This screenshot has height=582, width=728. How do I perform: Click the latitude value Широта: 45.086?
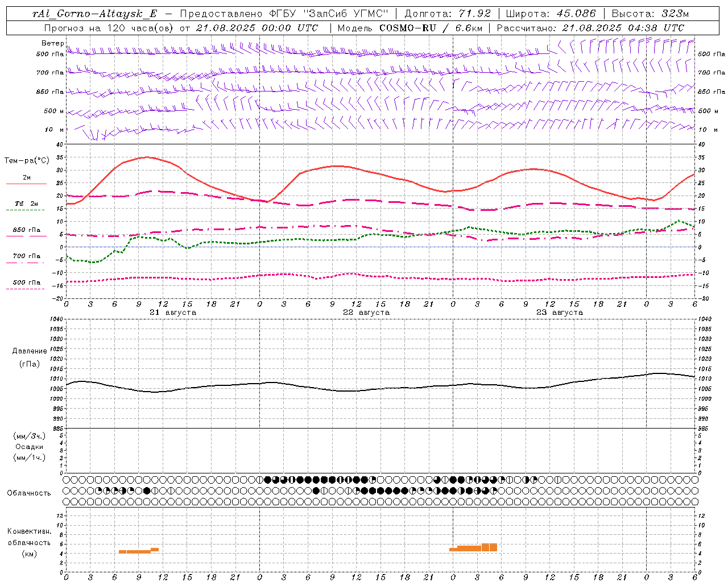point(551,14)
